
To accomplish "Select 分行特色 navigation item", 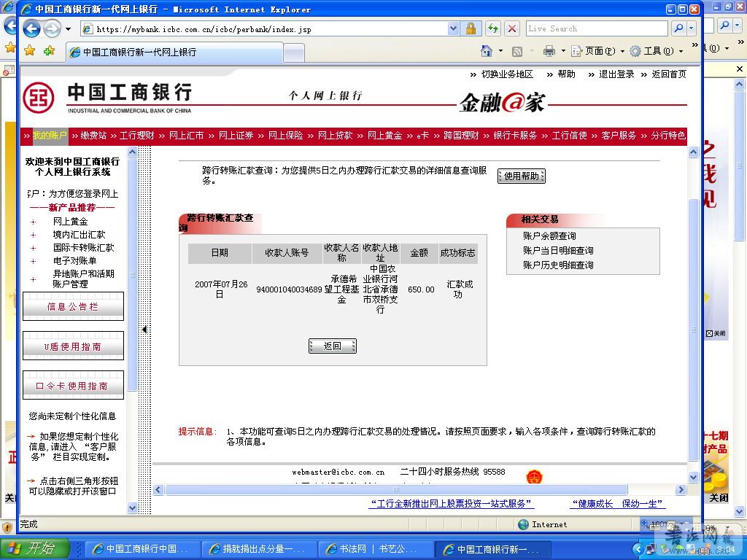I will tap(668, 136).
